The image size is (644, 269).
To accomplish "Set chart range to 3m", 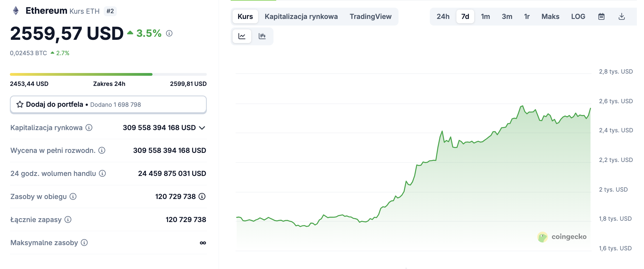I will [507, 16].
